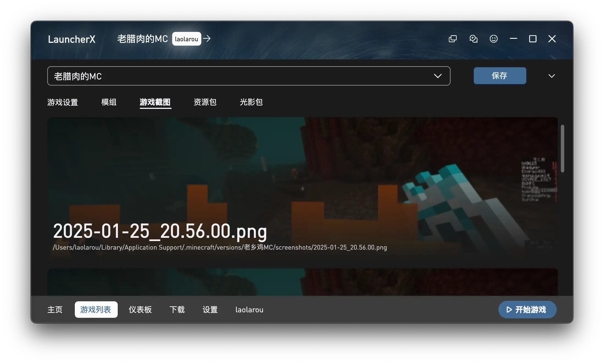
Task: Close the LauncherX window
Action: (x=552, y=39)
